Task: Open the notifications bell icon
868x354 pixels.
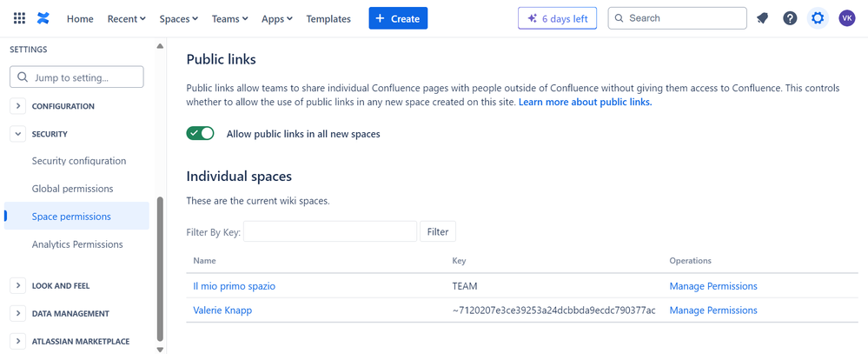Action: pos(763,18)
